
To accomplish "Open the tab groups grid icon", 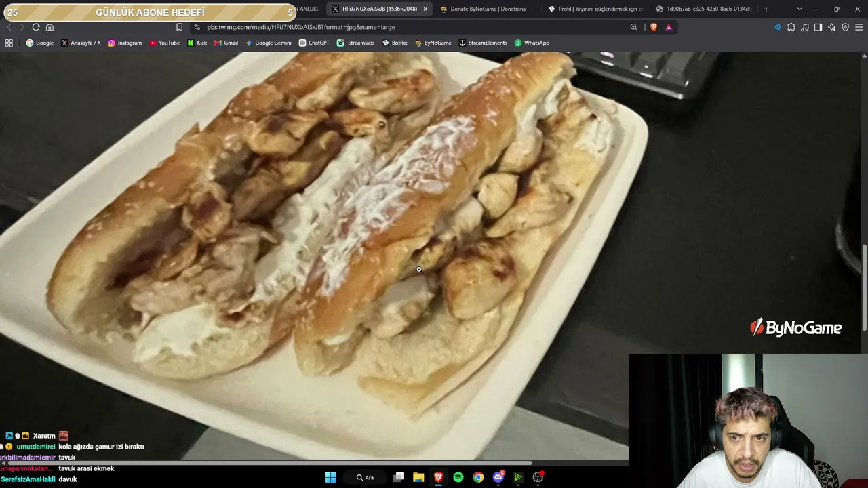I will pos(9,43).
